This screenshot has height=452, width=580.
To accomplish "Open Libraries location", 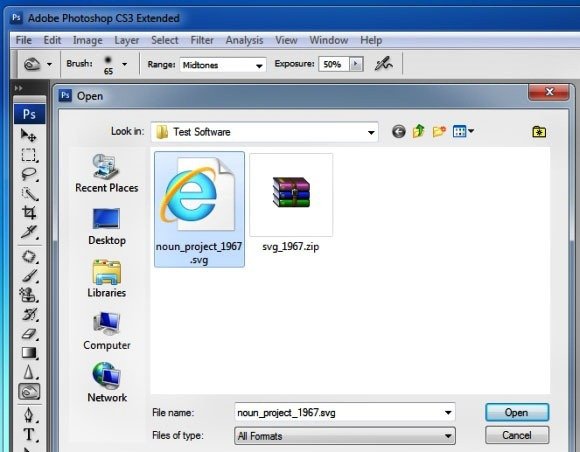I will [107, 278].
